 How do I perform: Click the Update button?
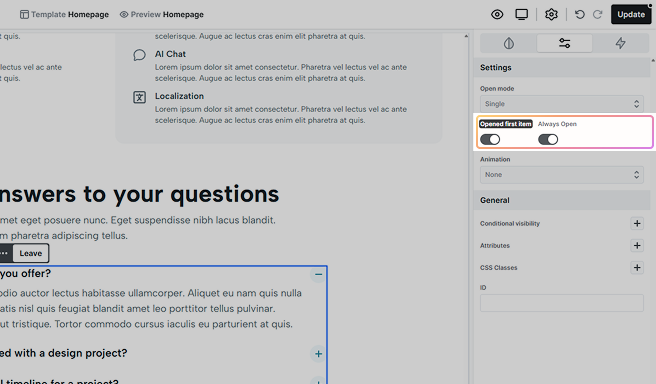[x=631, y=14]
